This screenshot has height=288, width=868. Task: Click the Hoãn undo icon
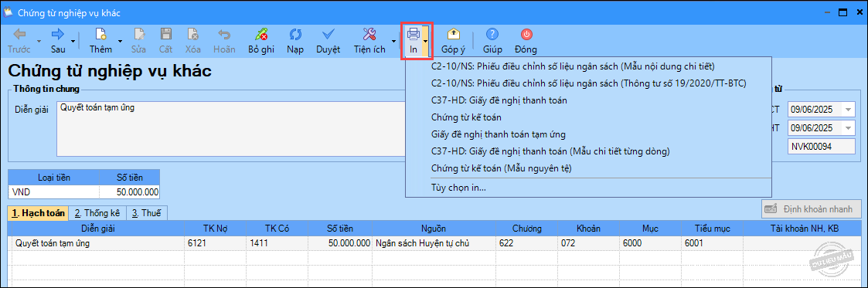(x=224, y=36)
